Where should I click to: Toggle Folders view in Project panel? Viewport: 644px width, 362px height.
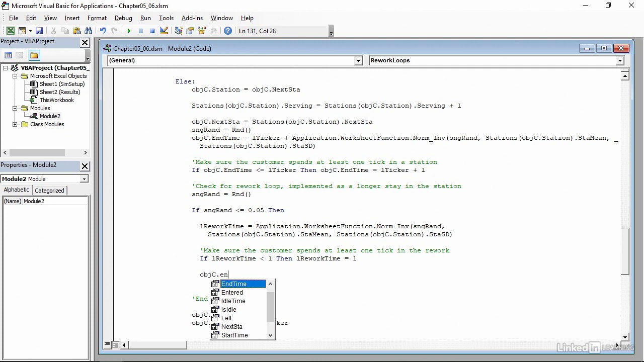(x=34, y=55)
